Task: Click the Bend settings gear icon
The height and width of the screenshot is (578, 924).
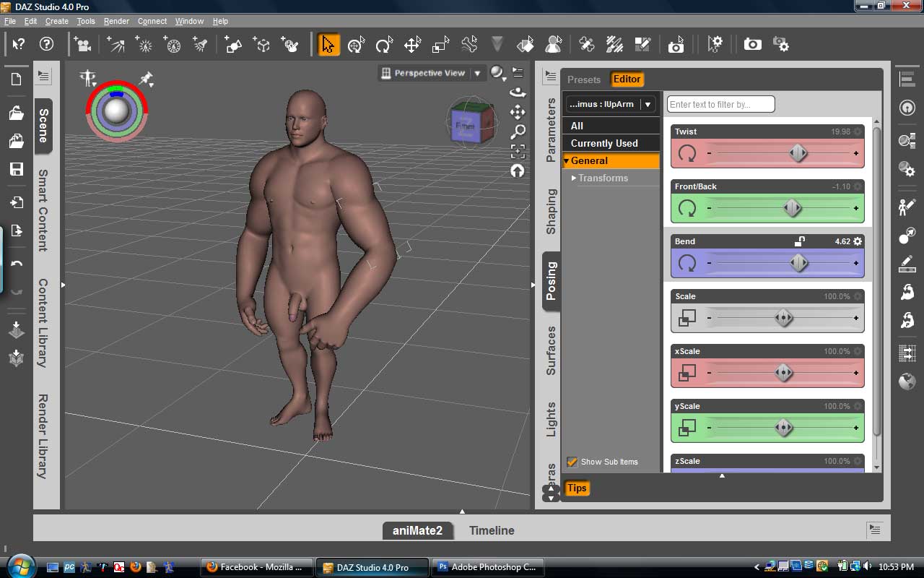Action: (858, 241)
